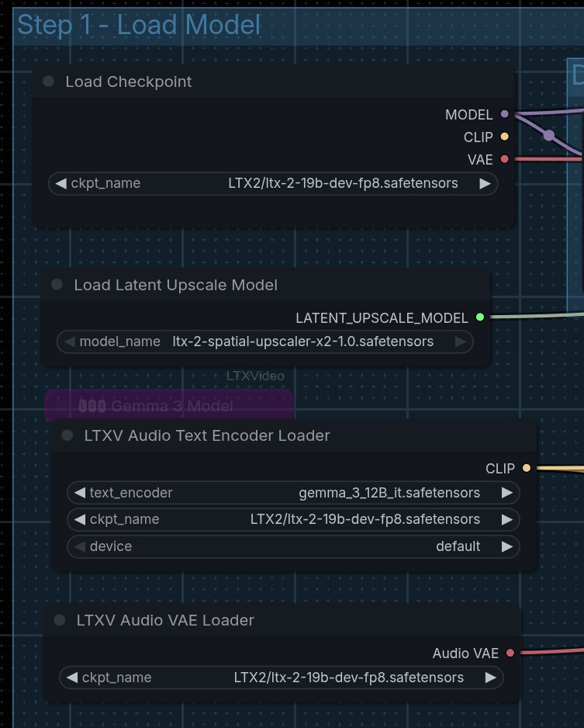Select the purple reroute dot on the MODEL wire
This screenshot has width=584, height=728.
pyautogui.click(x=549, y=136)
